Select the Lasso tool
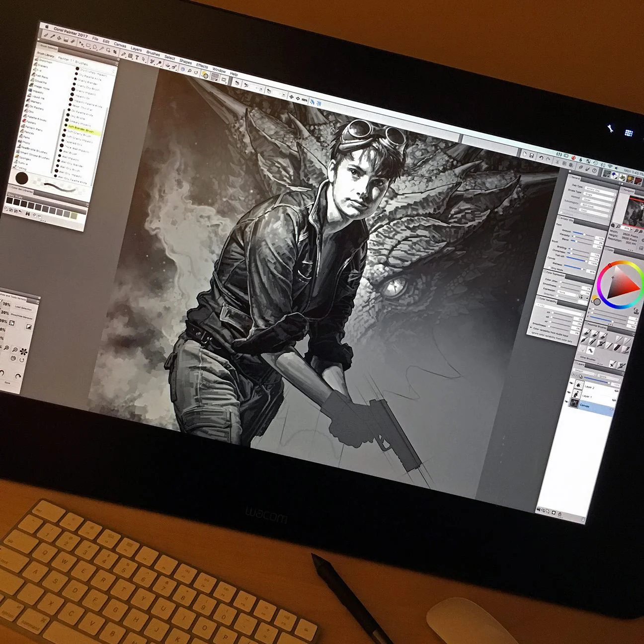This screenshot has width=644, height=644. (95, 47)
